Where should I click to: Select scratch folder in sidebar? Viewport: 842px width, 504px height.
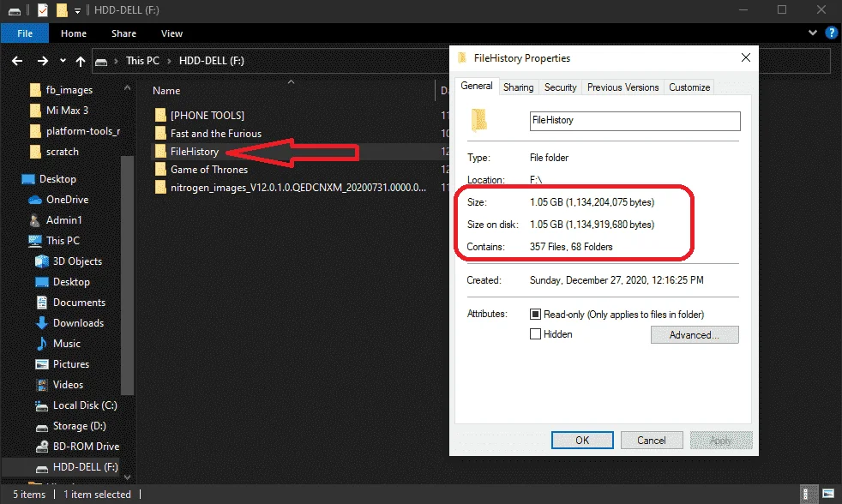63,152
